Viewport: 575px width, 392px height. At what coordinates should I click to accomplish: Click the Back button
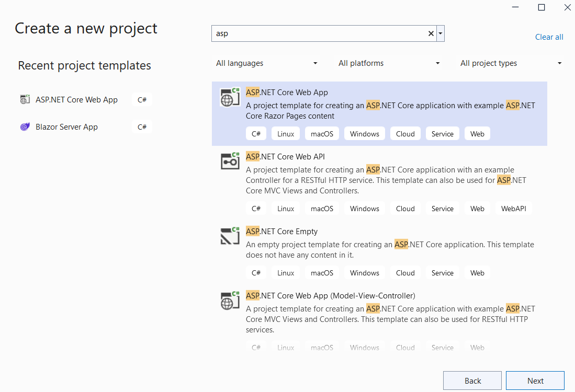(x=472, y=381)
